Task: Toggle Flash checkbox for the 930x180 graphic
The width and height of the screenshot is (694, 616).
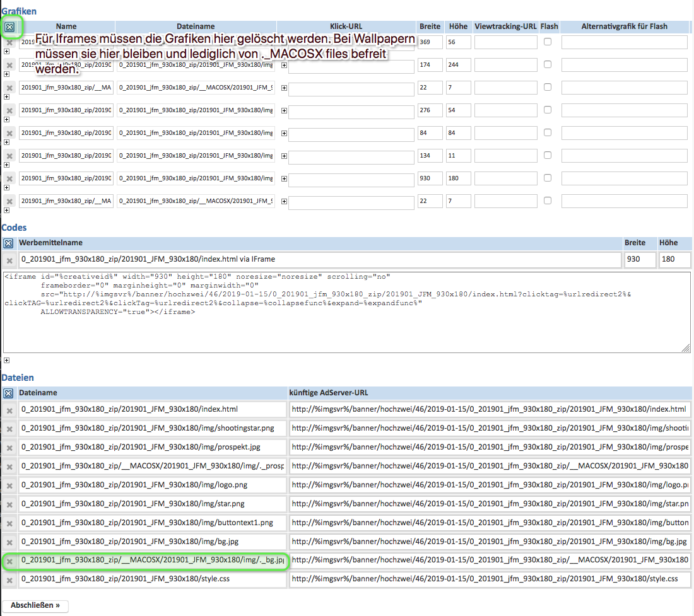Action: tap(548, 178)
